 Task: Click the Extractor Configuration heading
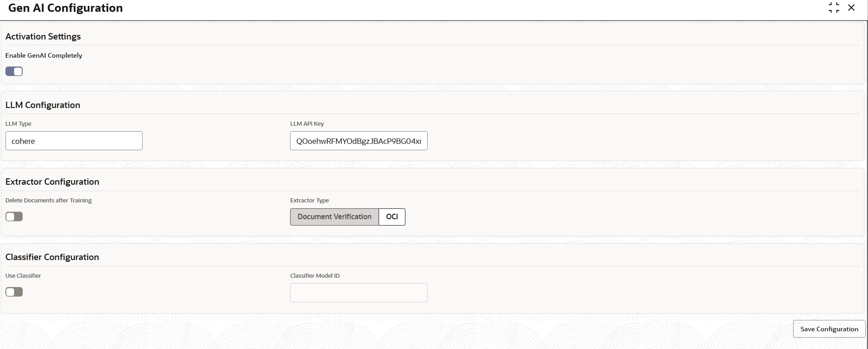pos(52,182)
